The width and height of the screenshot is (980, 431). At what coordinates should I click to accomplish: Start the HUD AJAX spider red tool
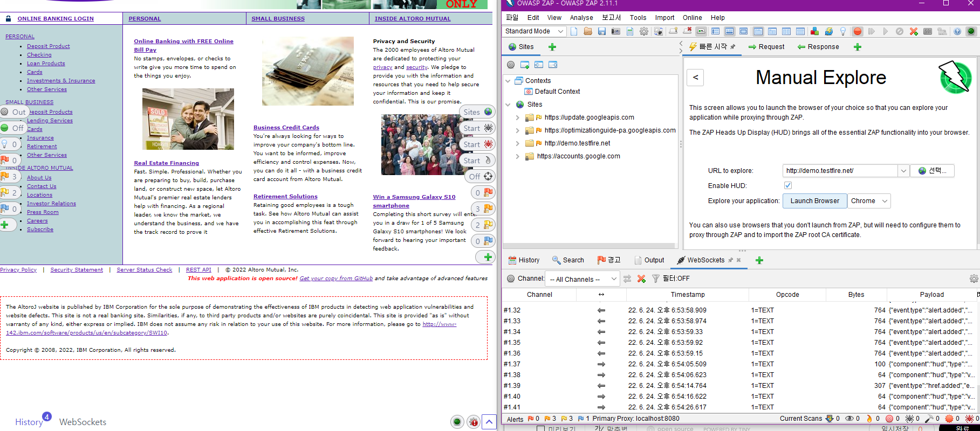[477, 144]
